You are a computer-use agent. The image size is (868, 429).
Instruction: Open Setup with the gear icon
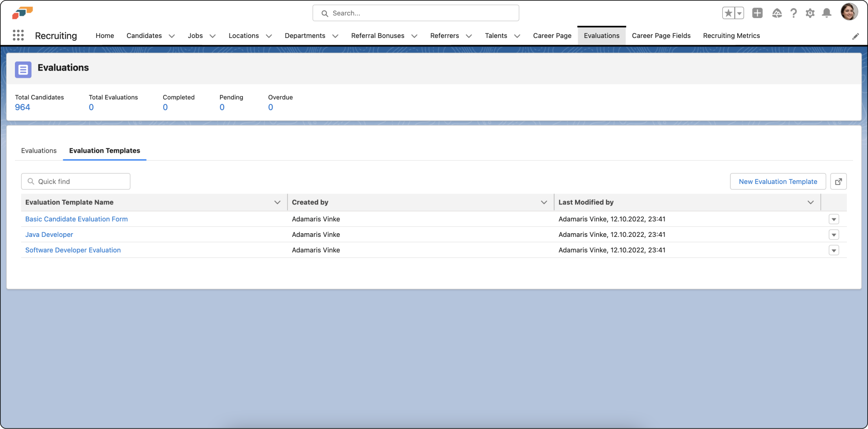[x=810, y=13]
